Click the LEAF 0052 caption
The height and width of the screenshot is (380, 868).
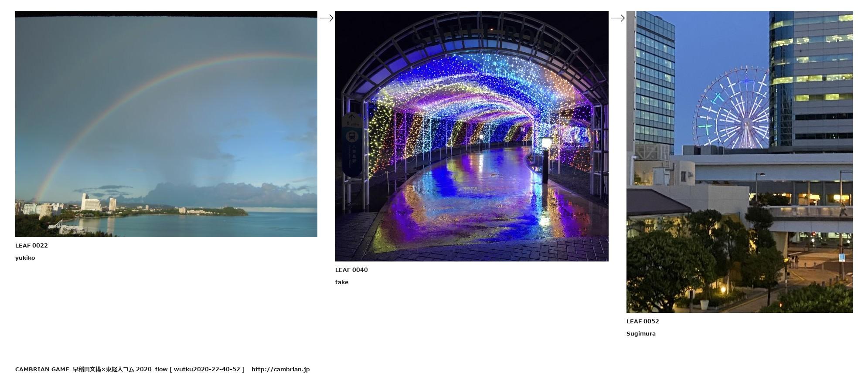[643, 321]
